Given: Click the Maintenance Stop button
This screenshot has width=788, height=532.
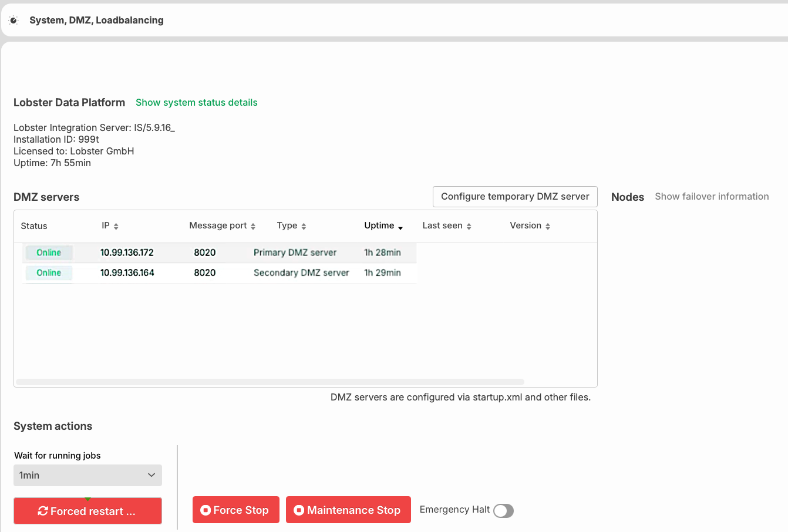Looking at the screenshot, I should coord(348,510).
